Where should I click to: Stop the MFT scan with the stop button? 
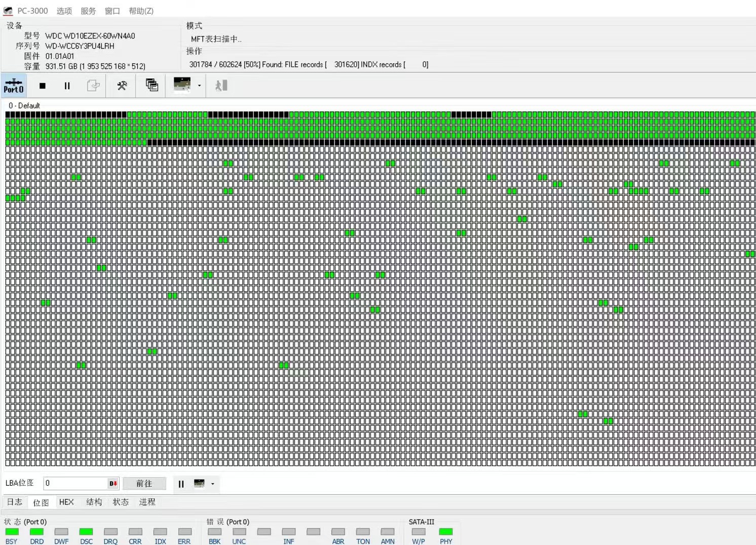pos(43,86)
